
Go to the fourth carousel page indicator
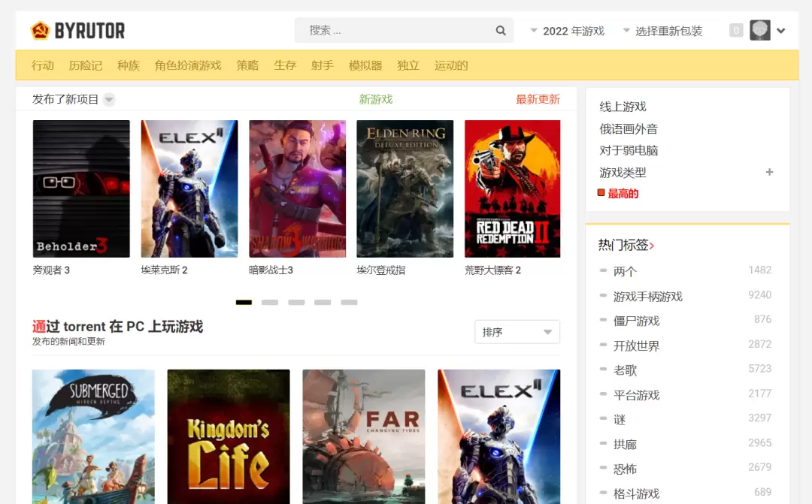[323, 302]
